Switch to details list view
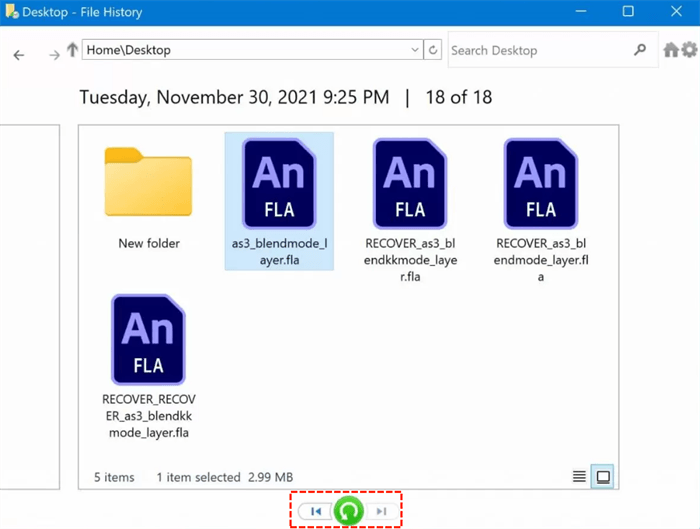 579,477
